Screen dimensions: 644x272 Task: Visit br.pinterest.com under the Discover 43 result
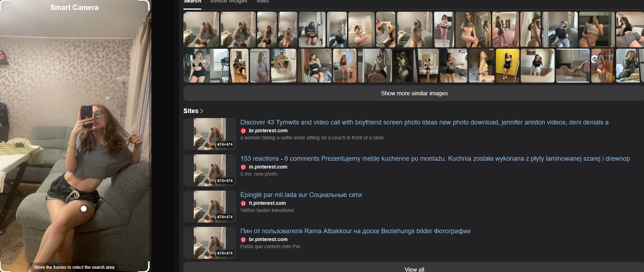(268, 130)
